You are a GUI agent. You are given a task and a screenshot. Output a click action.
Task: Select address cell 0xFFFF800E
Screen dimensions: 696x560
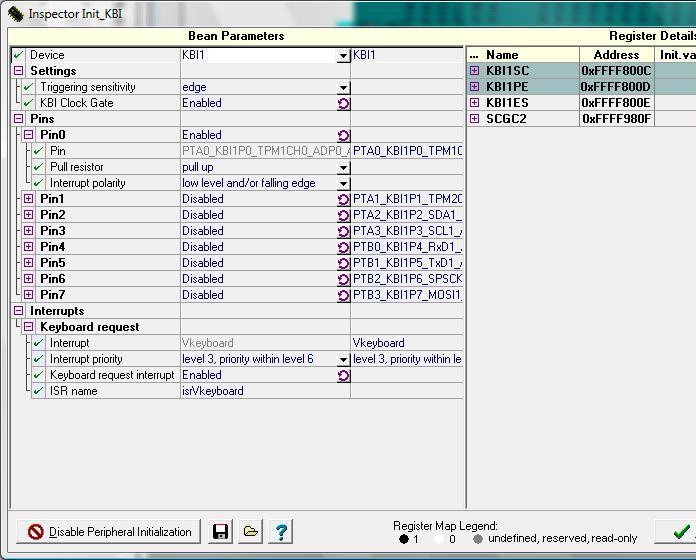617,103
